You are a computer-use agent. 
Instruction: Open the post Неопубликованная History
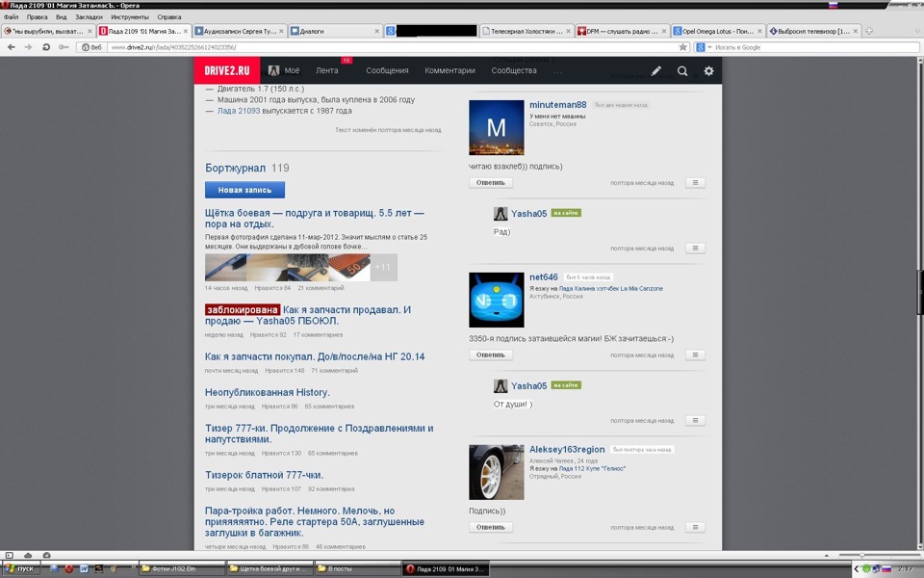point(267,392)
